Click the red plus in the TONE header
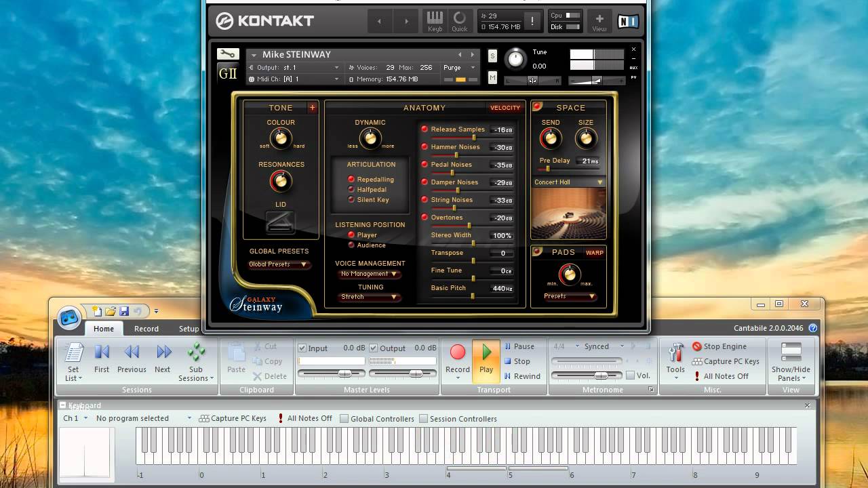This screenshot has width=868, height=488. tap(313, 107)
